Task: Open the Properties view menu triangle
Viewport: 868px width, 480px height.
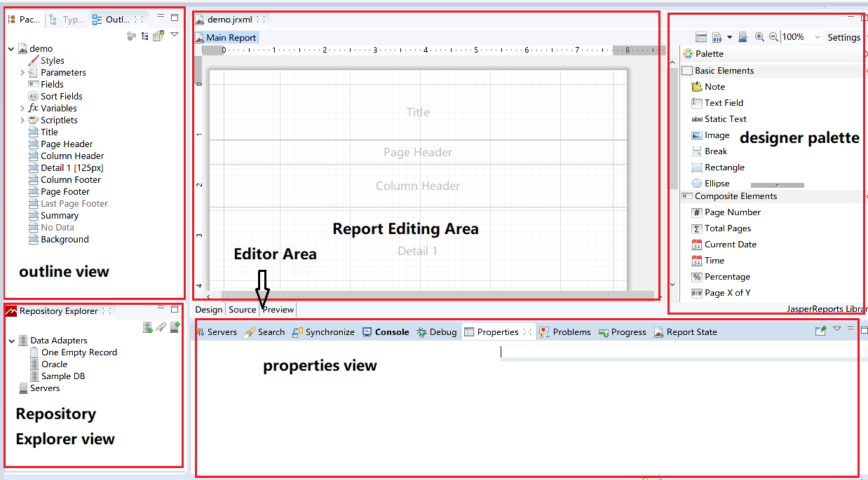Action: [x=837, y=328]
